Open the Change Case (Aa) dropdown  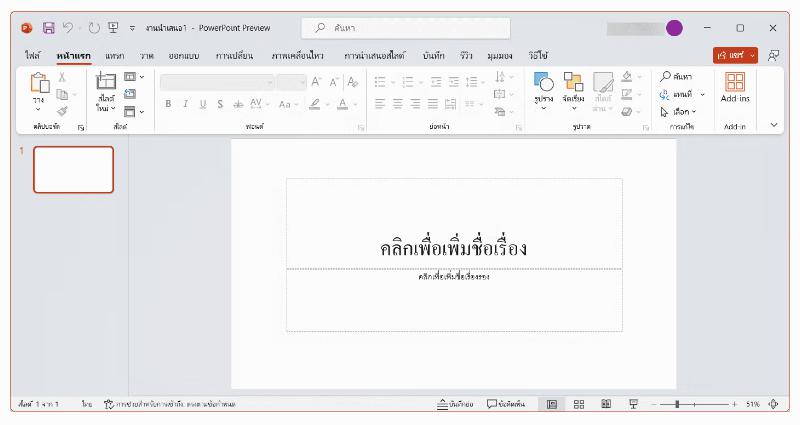(288, 104)
